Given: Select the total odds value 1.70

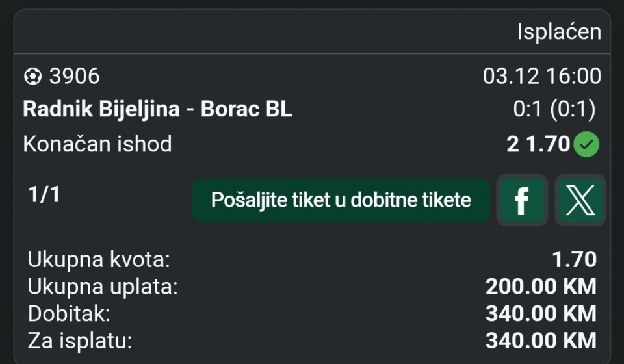Looking at the screenshot, I should 574,260.
